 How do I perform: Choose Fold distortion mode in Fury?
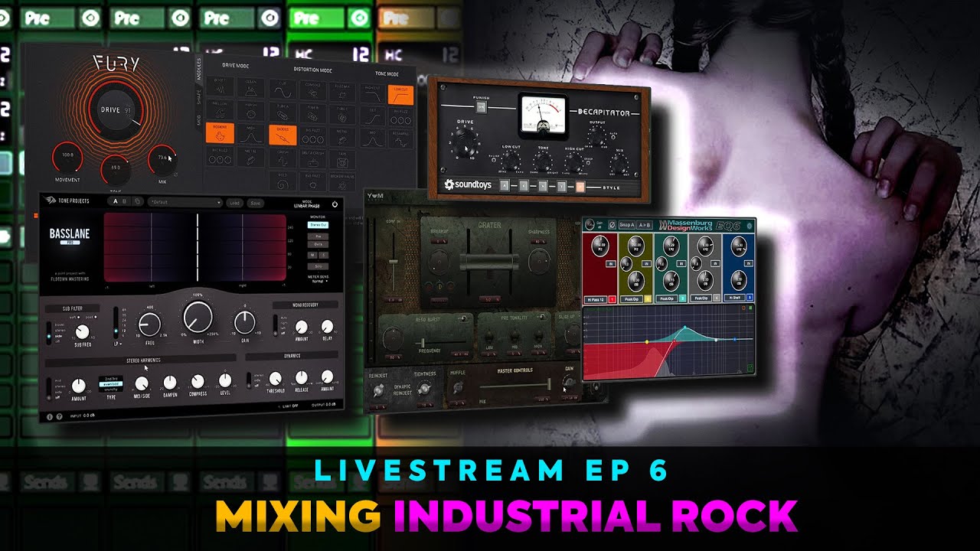click(283, 181)
